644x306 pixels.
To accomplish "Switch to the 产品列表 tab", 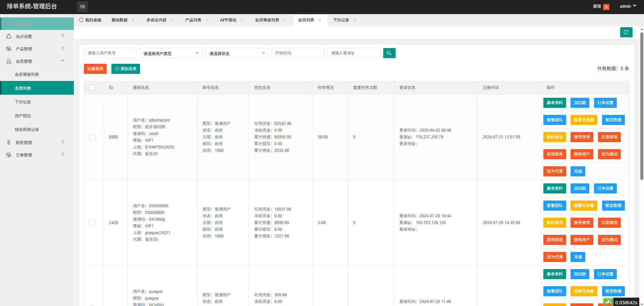I will [193, 20].
